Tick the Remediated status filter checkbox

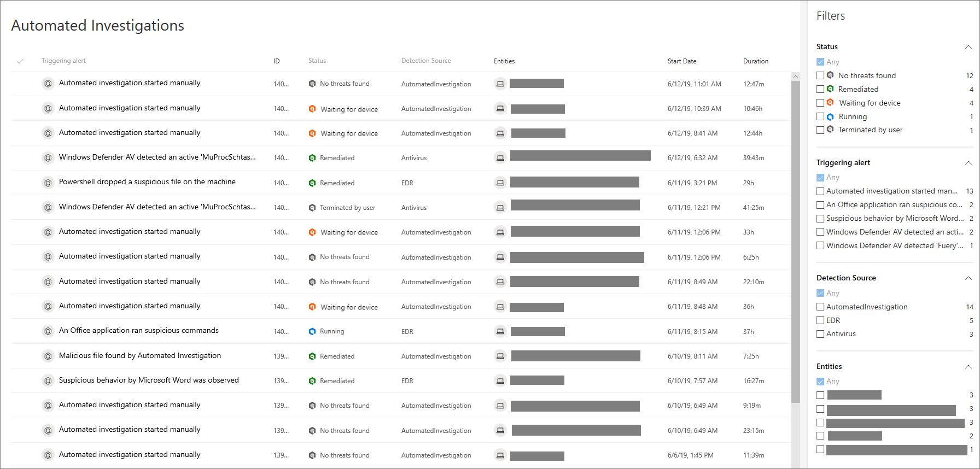pos(820,89)
